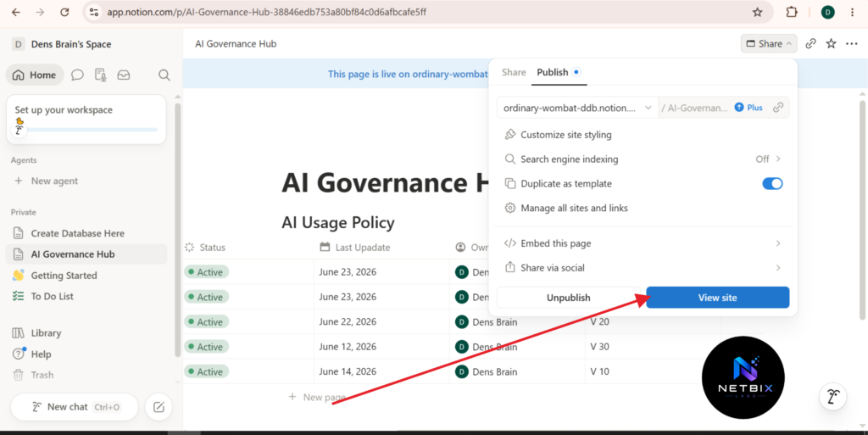Click the compose new page icon
868x435 pixels.
point(159,407)
